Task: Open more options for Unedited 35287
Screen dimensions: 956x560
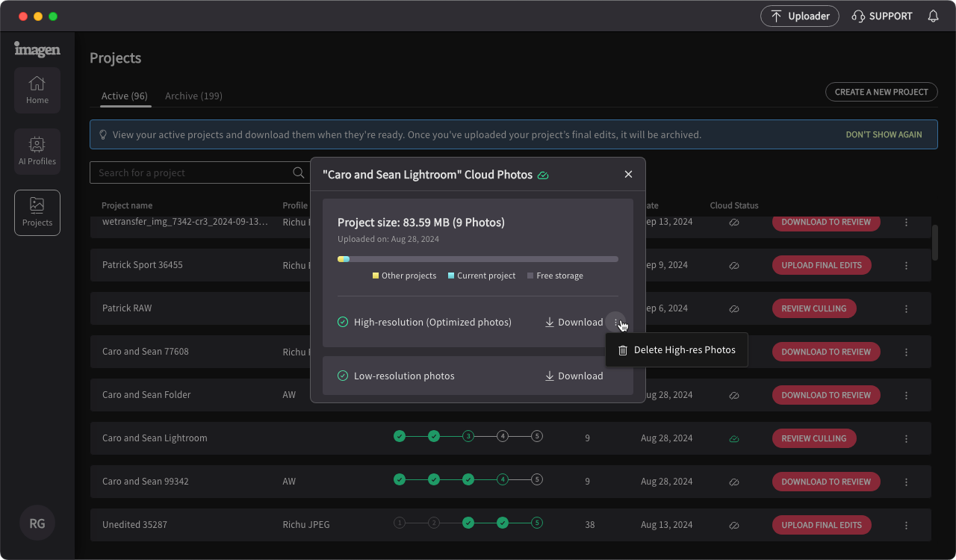Action: pos(906,525)
